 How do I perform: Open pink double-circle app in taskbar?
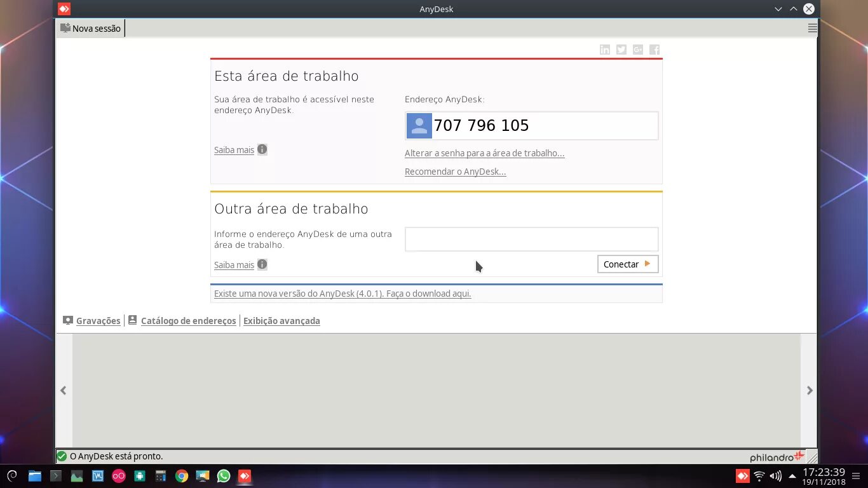tap(119, 475)
